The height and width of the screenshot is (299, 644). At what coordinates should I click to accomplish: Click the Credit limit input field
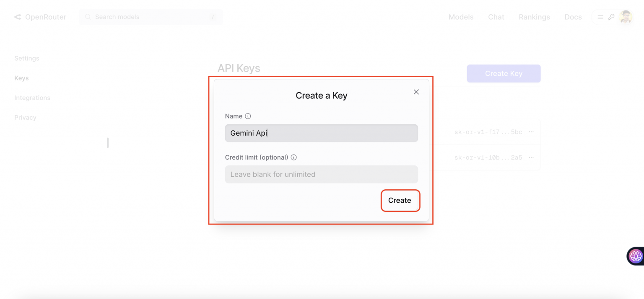pyautogui.click(x=321, y=174)
